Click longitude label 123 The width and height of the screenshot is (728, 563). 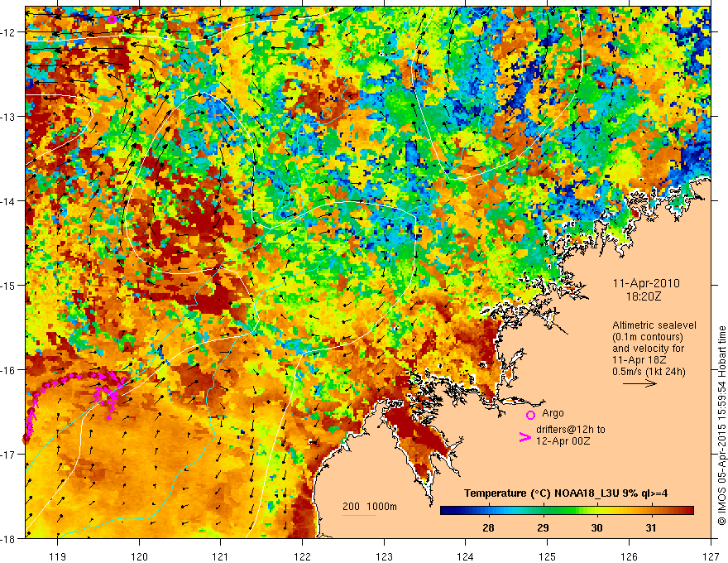tap(384, 557)
